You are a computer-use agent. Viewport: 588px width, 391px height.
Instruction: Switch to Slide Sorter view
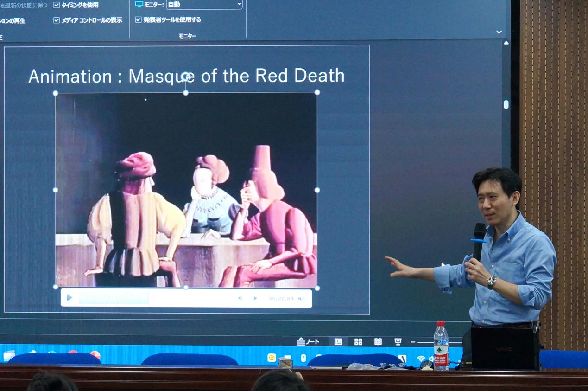(x=358, y=342)
